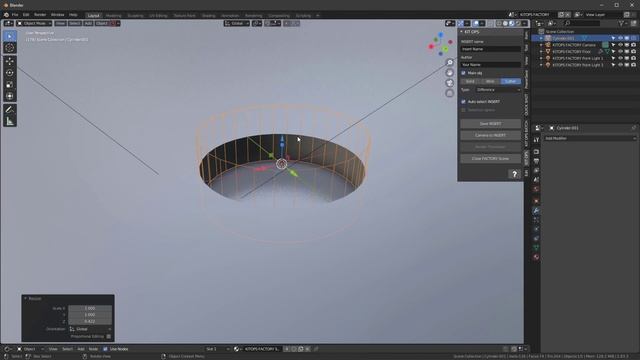
Task: Select the Cutter insert type button
Action: pyautogui.click(x=511, y=81)
